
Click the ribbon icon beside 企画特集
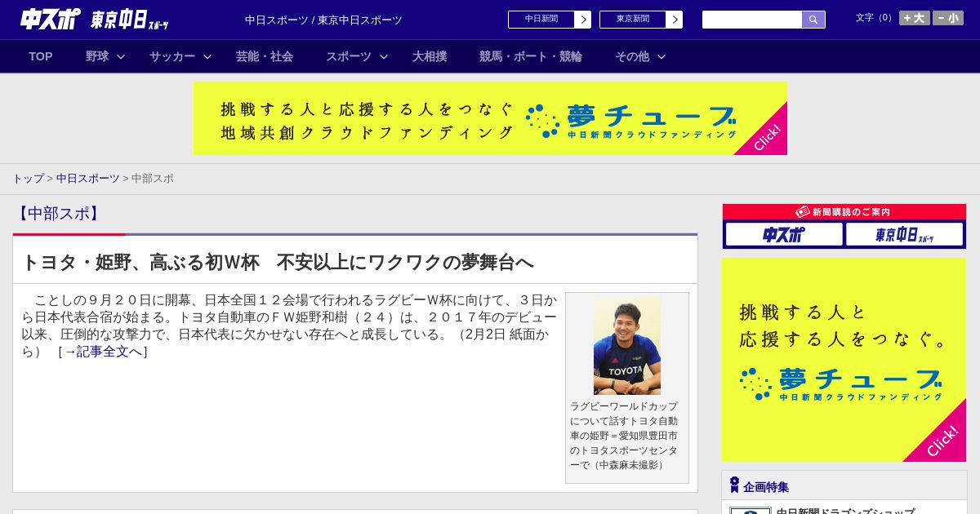[734, 485]
